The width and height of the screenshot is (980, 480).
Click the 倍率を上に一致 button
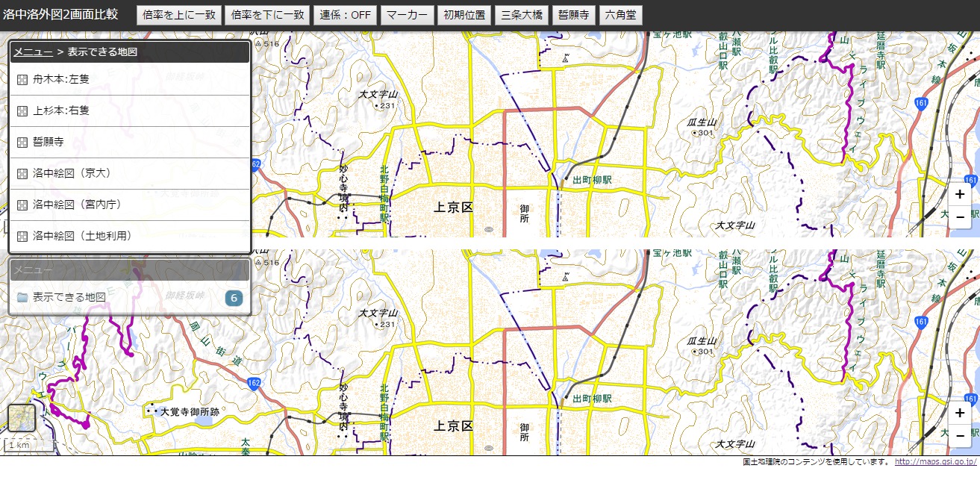(179, 15)
